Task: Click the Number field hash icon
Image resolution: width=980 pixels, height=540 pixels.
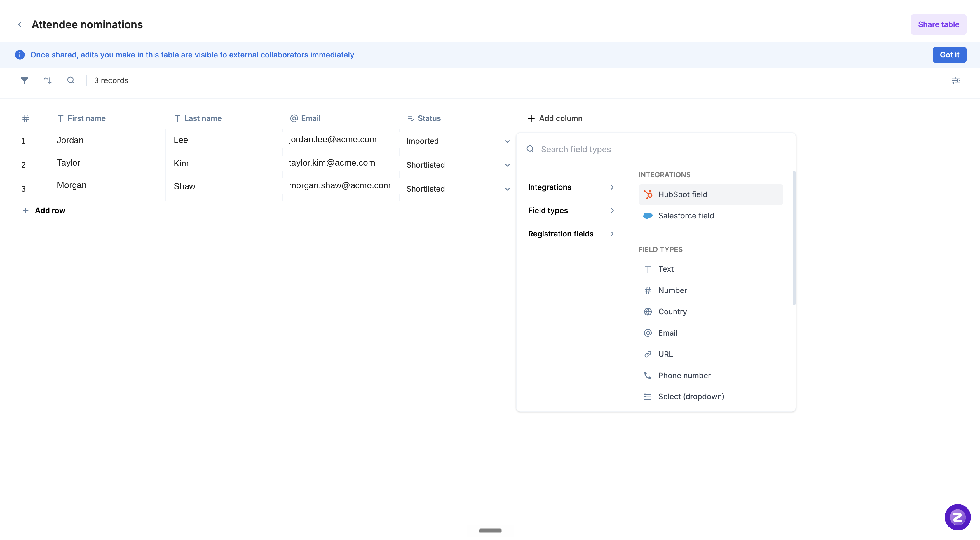Action: (648, 290)
